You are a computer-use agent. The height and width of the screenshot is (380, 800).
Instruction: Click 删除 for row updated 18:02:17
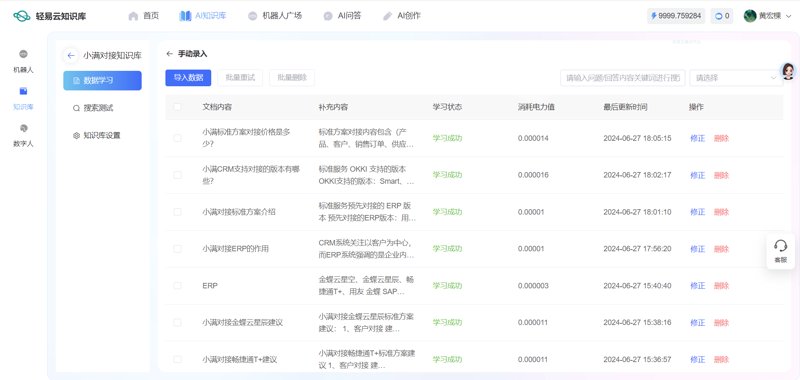click(x=721, y=175)
